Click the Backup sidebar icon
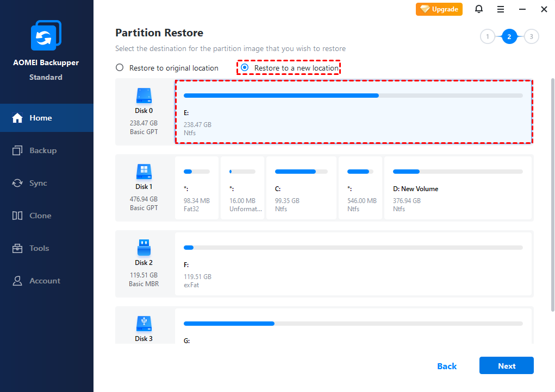The height and width of the screenshot is (392, 555). (17, 150)
